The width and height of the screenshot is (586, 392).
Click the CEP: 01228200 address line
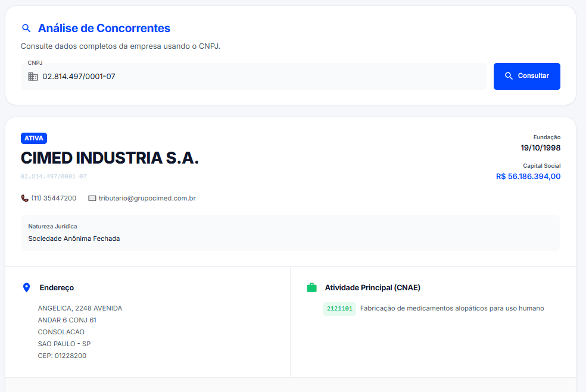coord(62,356)
